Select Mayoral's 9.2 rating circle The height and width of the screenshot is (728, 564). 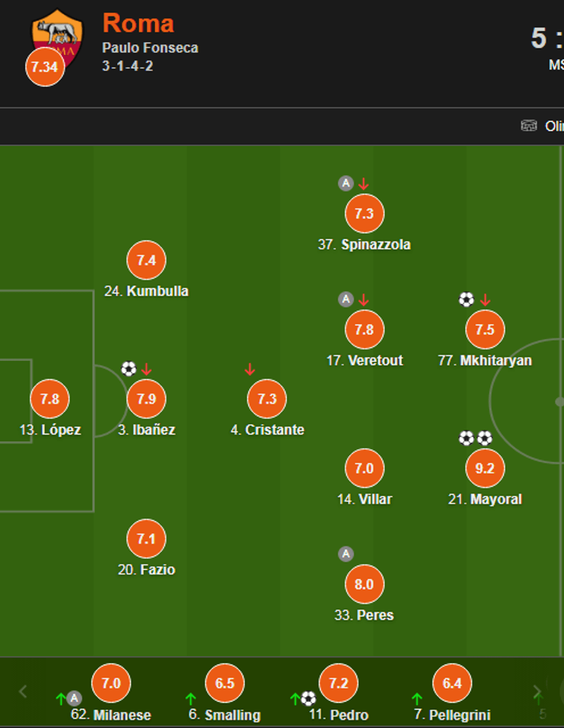[485, 468]
